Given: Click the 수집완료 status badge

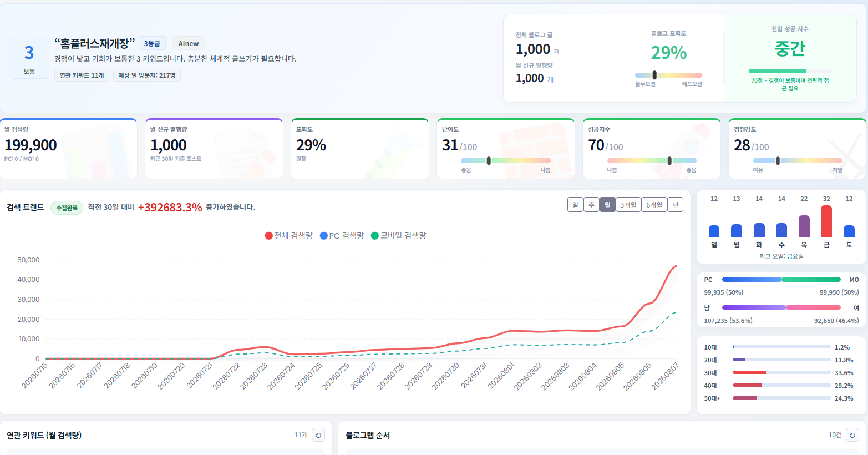Looking at the screenshot, I should [67, 208].
